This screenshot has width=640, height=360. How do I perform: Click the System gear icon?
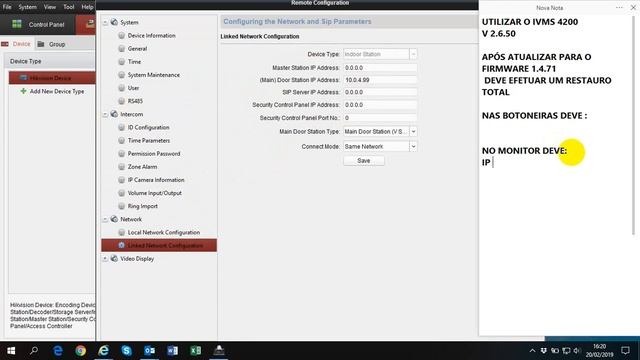[114, 22]
